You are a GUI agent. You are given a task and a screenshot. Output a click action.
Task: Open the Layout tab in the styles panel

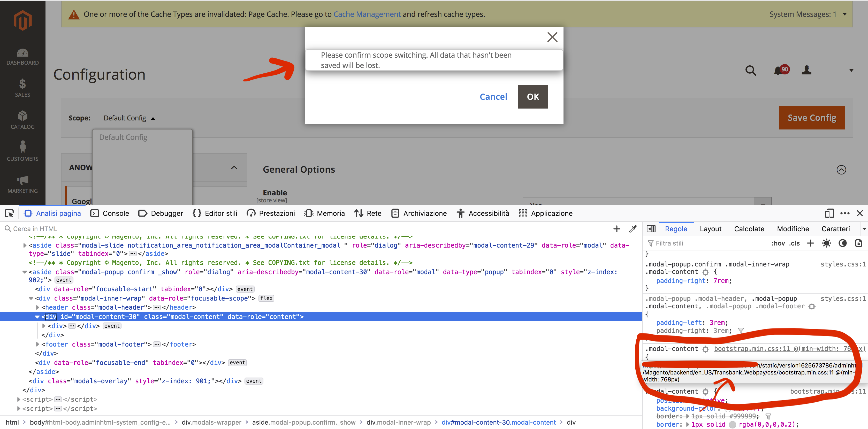point(711,228)
